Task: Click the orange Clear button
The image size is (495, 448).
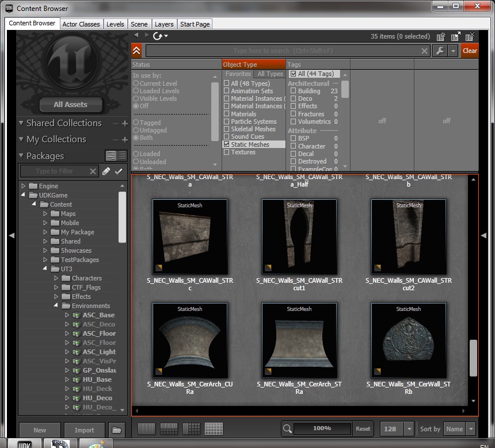Action: pos(470,51)
